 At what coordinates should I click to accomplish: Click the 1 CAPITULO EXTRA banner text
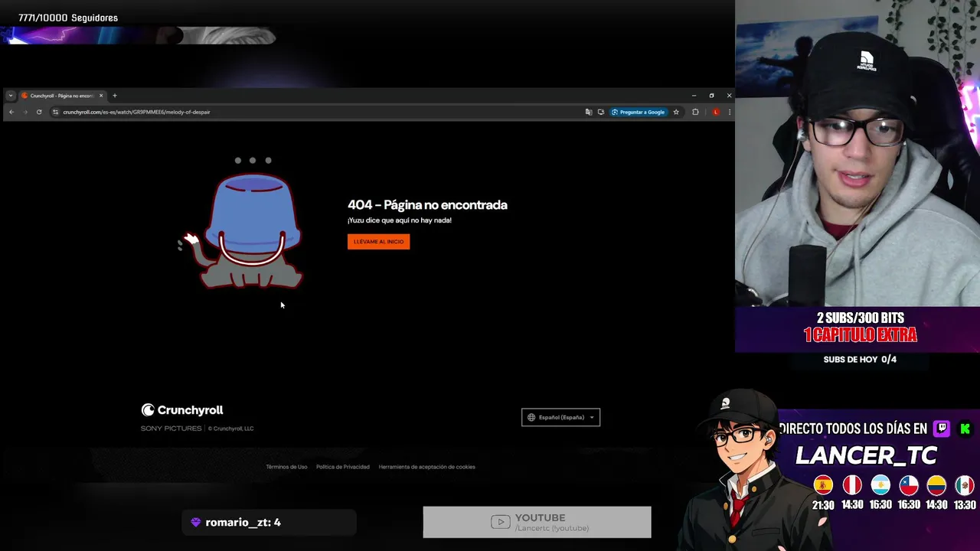(860, 334)
